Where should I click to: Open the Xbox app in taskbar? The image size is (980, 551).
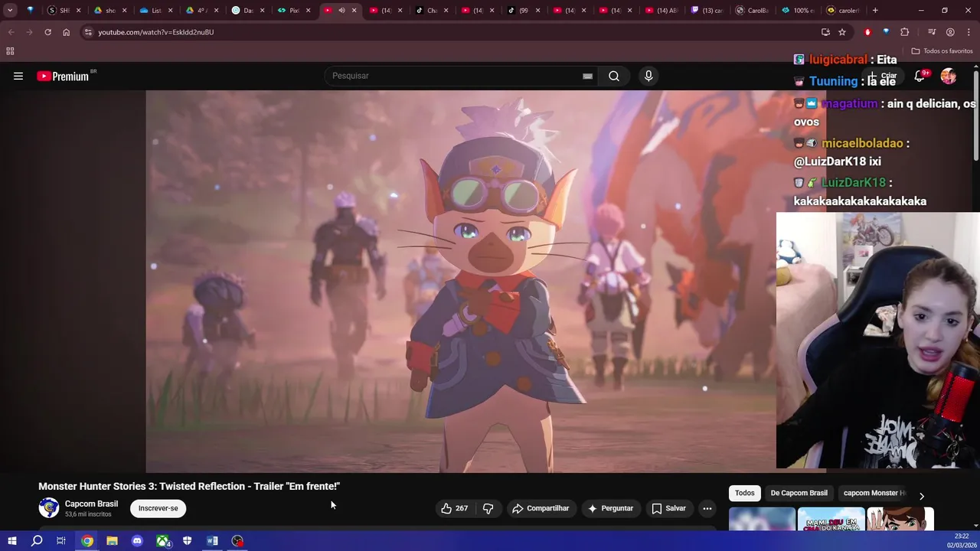(x=162, y=541)
